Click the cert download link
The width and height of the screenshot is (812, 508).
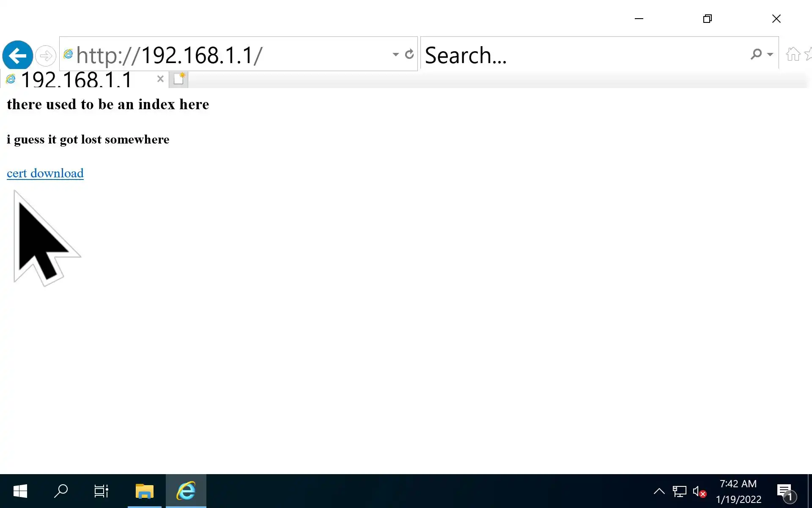[45, 173]
